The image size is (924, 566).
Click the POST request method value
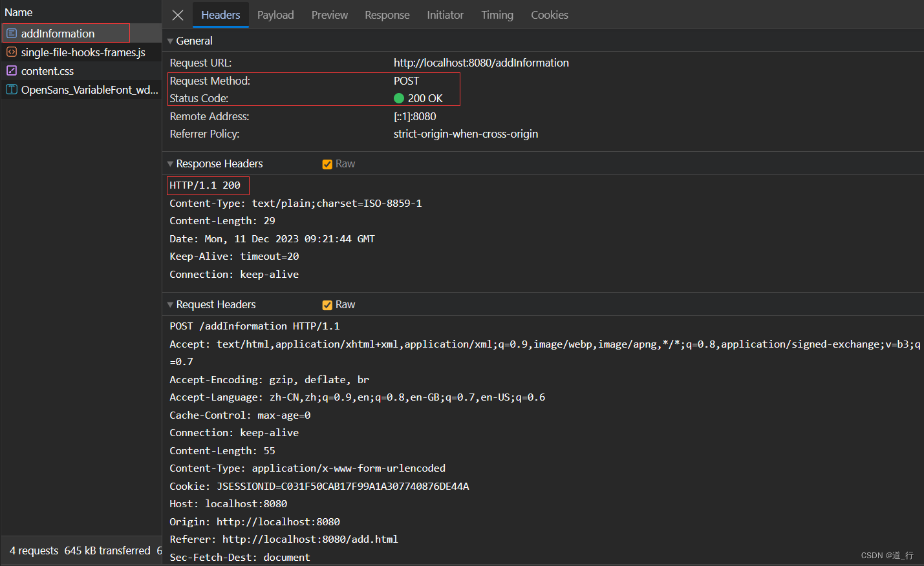point(406,81)
